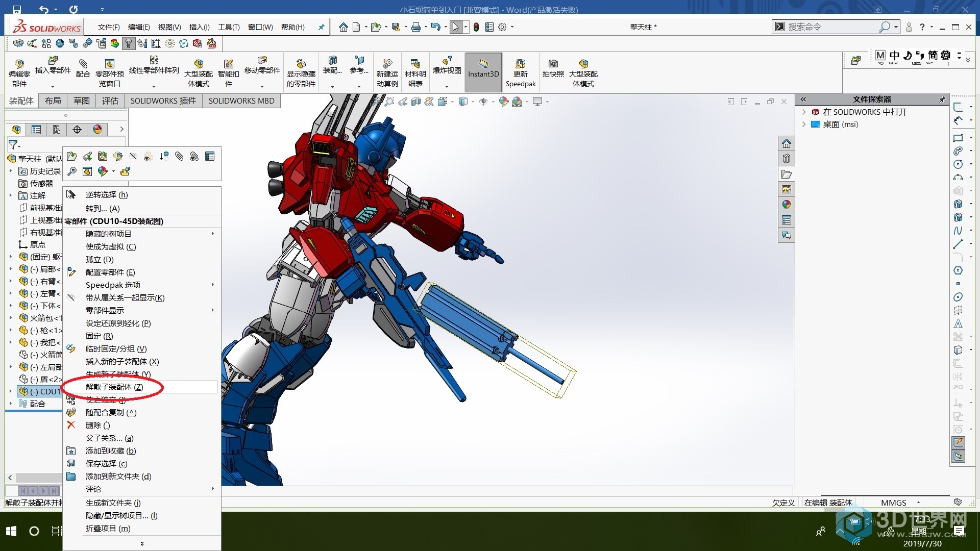Screen dimensions: 980x551
Task: Click 逆转选择 (h) in the context menu
Action: [x=142, y=194]
